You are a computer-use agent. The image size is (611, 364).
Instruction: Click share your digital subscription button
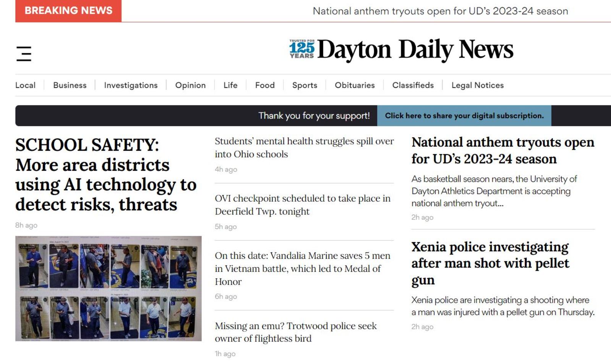pyautogui.click(x=464, y=116)
